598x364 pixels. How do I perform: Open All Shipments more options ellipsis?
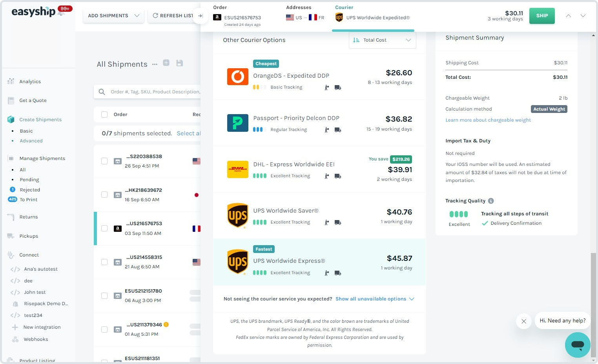[155, 64]
